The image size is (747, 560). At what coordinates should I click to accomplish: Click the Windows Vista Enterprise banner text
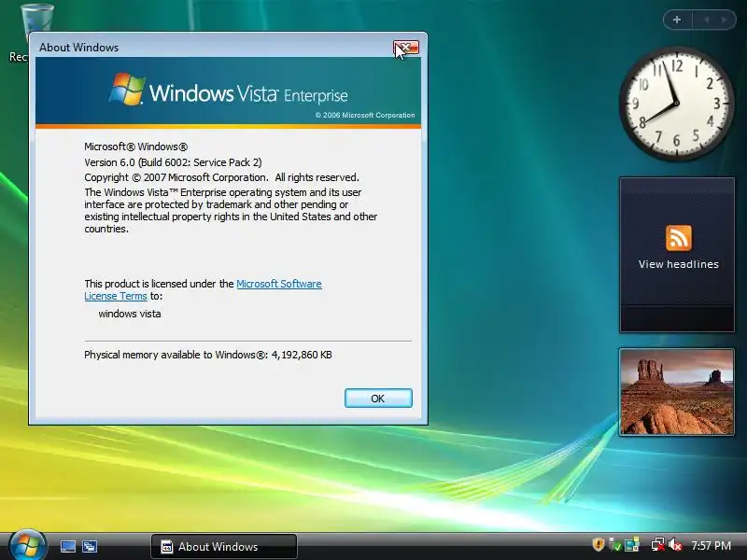(248, 92)
